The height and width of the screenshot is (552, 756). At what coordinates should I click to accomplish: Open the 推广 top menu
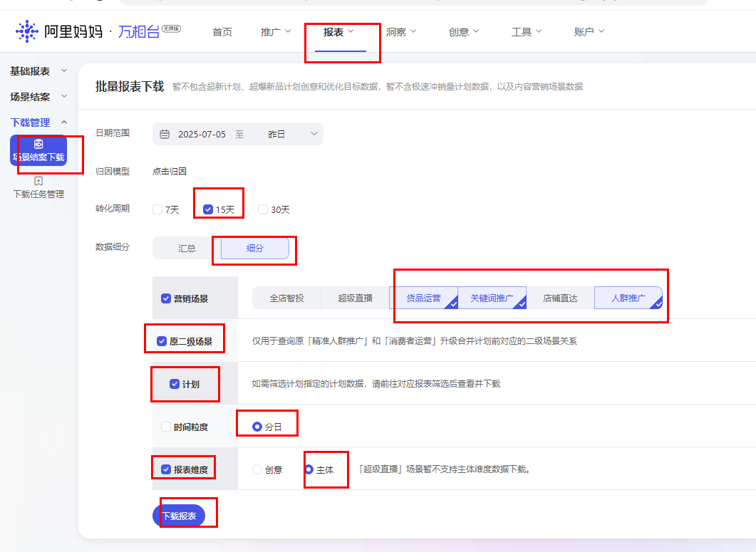click(275, 32)
